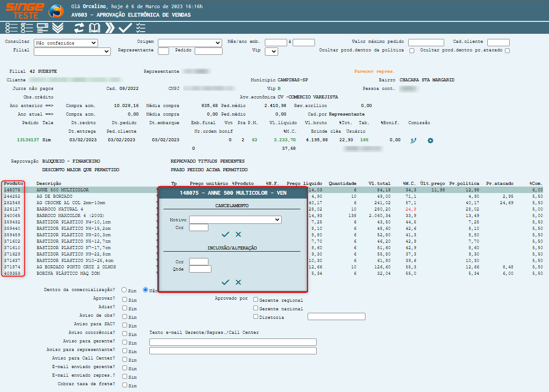Check 'Ocultar prod.dentro da política' checkbox
The width and height of the screenshot is (549, 392).
point(412,50)
